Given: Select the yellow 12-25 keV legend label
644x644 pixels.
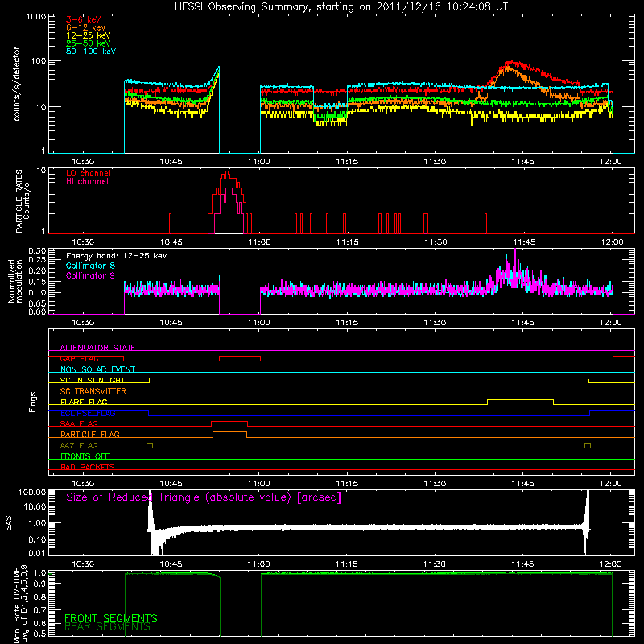Looking at the screenshot, I should [x=89, y=35].
